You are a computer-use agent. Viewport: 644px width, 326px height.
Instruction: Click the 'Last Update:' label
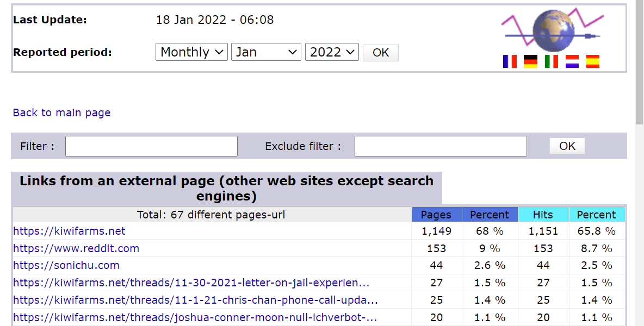pos(50,20)
